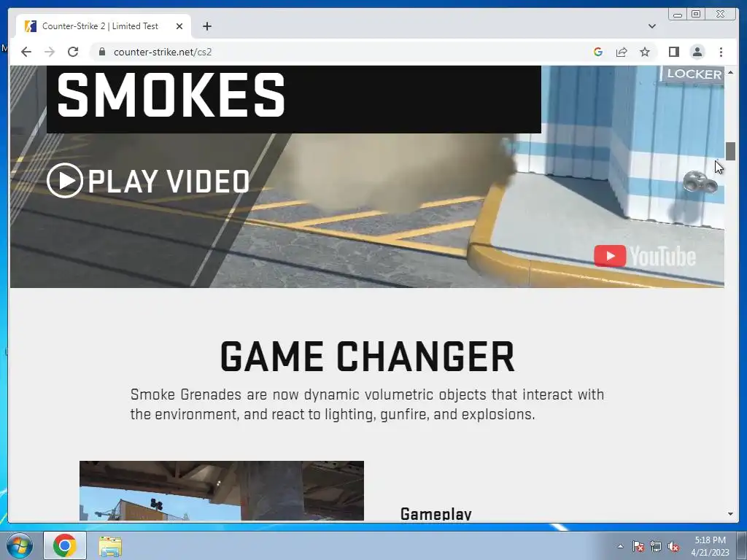Close the Counter-Strike 2 tab
747x560 pixels.
[179, 26]
